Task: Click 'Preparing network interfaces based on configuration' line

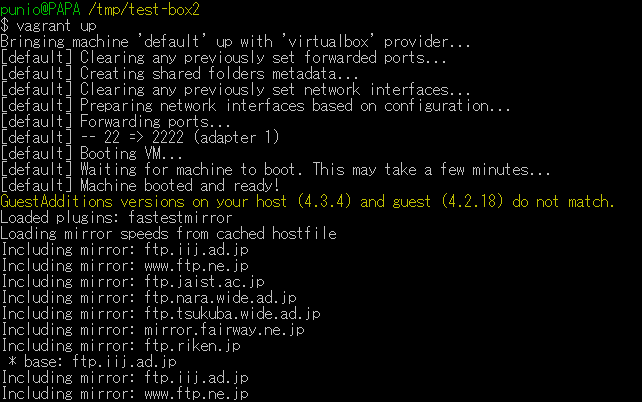Action: point(255,106)
